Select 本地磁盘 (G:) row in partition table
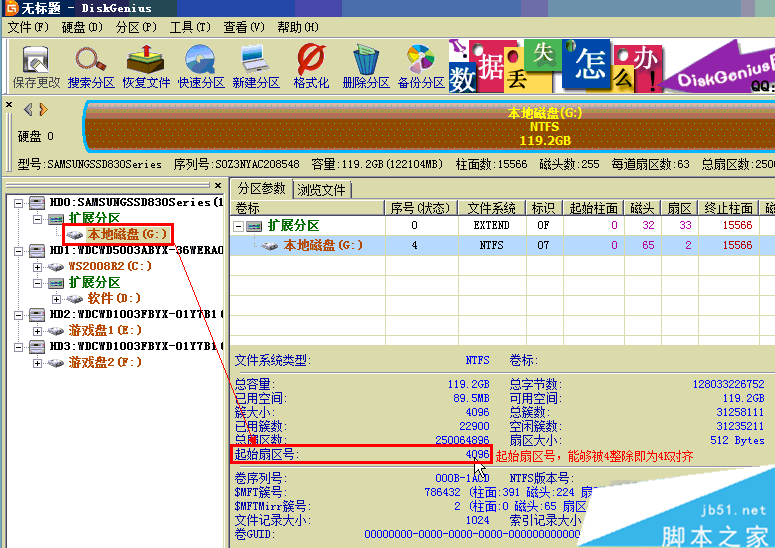Viewport: 775px width, 548px height. 502,245
